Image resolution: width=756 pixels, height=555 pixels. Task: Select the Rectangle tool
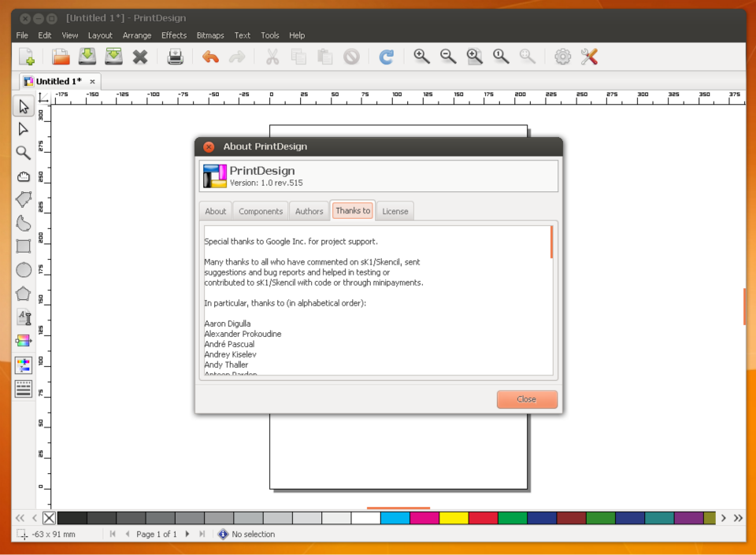[23, 246]
